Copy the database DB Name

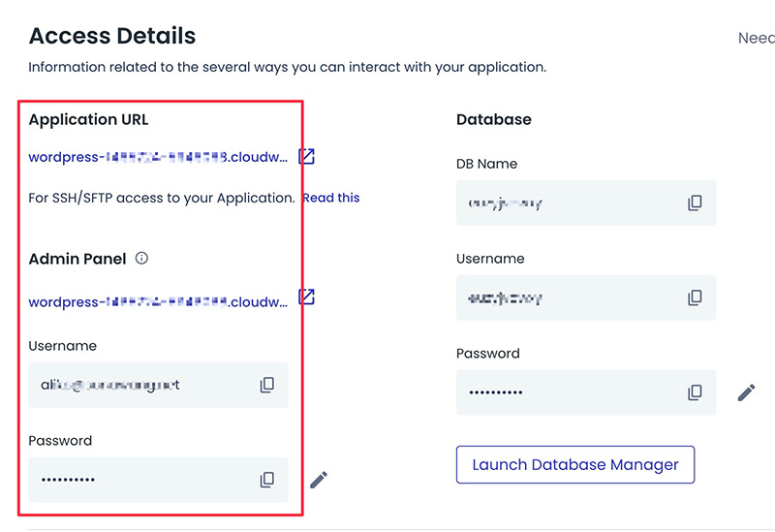[695, 203]
